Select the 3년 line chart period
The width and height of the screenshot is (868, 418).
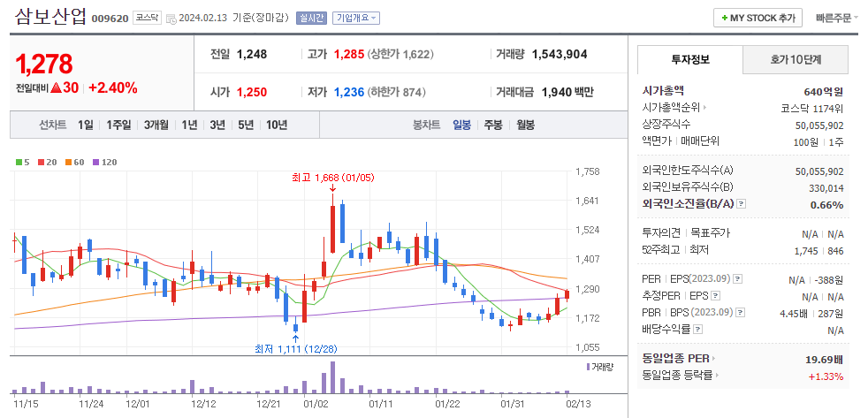[x=217, y=125]
